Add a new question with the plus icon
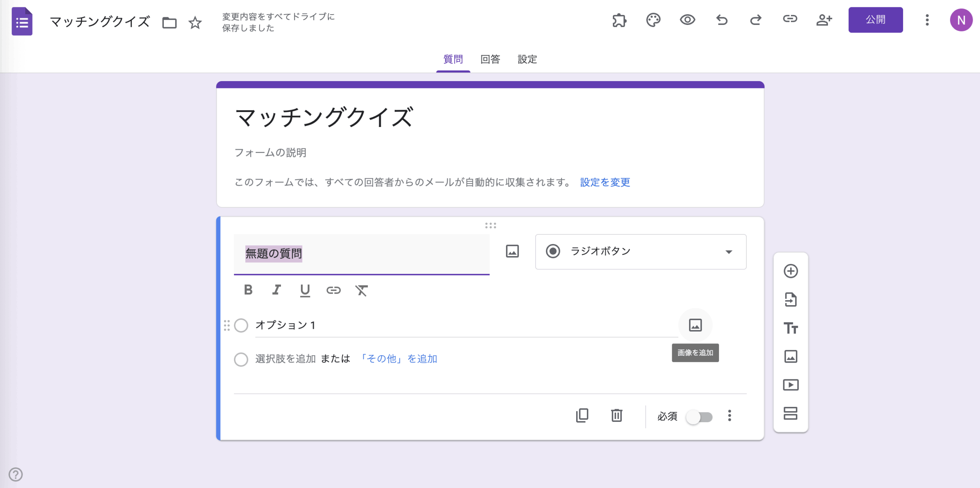The image size is (980, 488). [791, 271]
